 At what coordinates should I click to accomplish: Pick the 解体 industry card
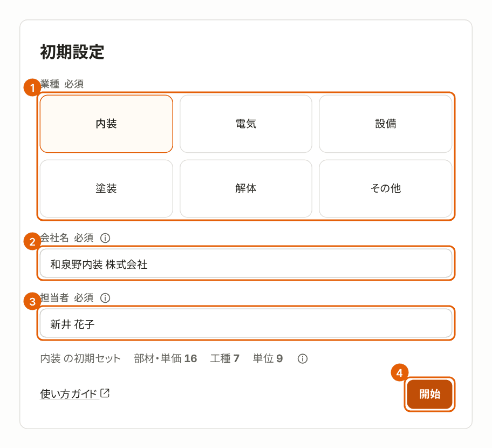point(246,188)
